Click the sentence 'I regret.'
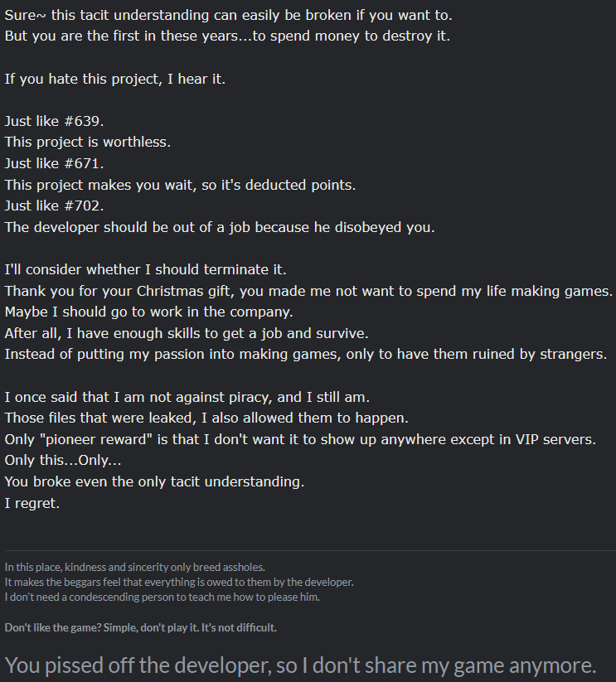Screen dimensions: 616x682 tap(32, 503)
